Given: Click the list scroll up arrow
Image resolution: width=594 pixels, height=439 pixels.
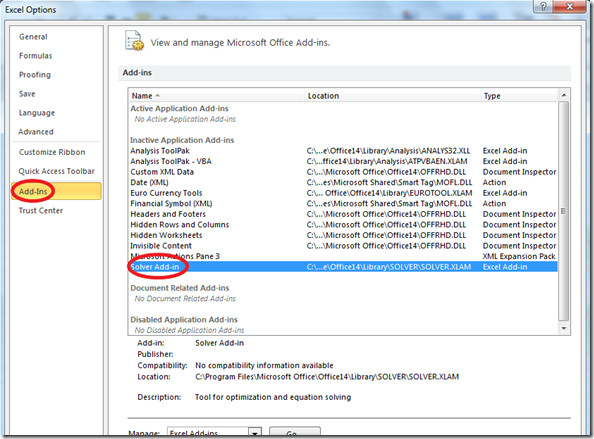Looking at the screenshot, I should point(564,95).
